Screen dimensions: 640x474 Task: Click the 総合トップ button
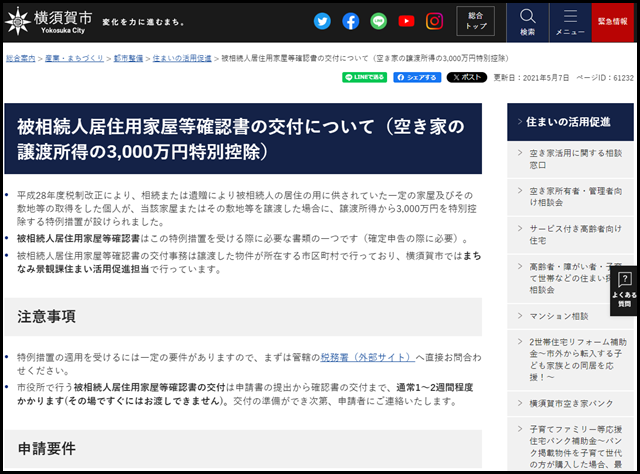(x=476, y=21)
